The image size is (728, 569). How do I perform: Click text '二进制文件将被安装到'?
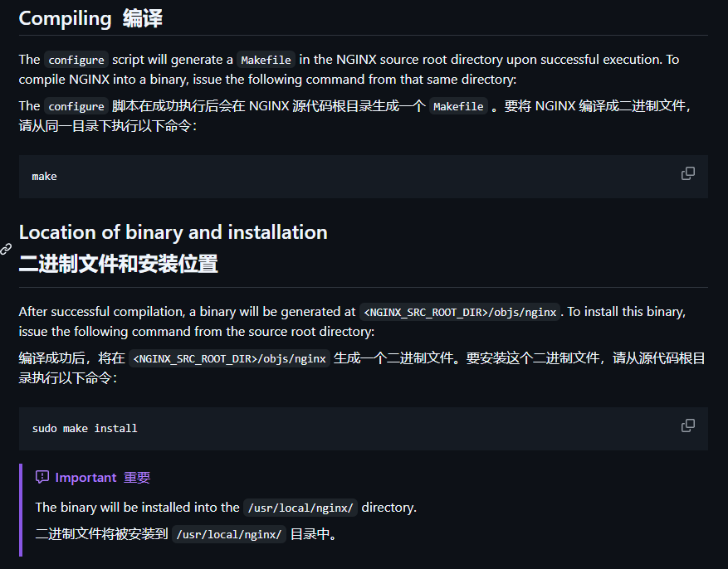click(101, 534)
